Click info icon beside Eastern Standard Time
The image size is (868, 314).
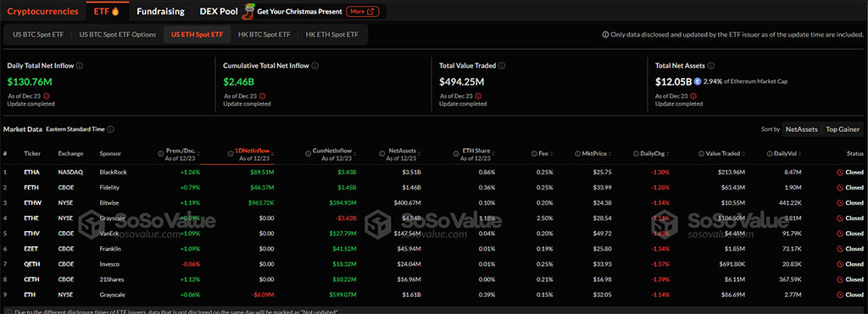[111, 129]
